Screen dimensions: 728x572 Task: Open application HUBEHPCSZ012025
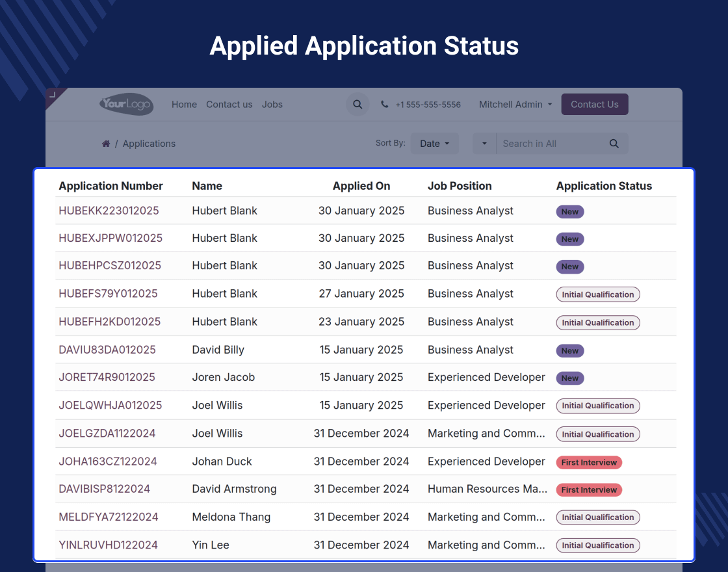pos(110,265)
